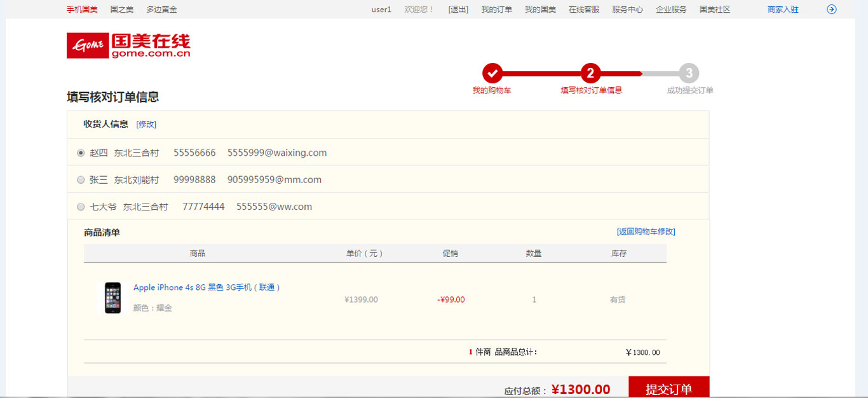The height and width of the screenshot is (398, 868).
Task: Click 我的购物车 step label
Action: point(492,90)
